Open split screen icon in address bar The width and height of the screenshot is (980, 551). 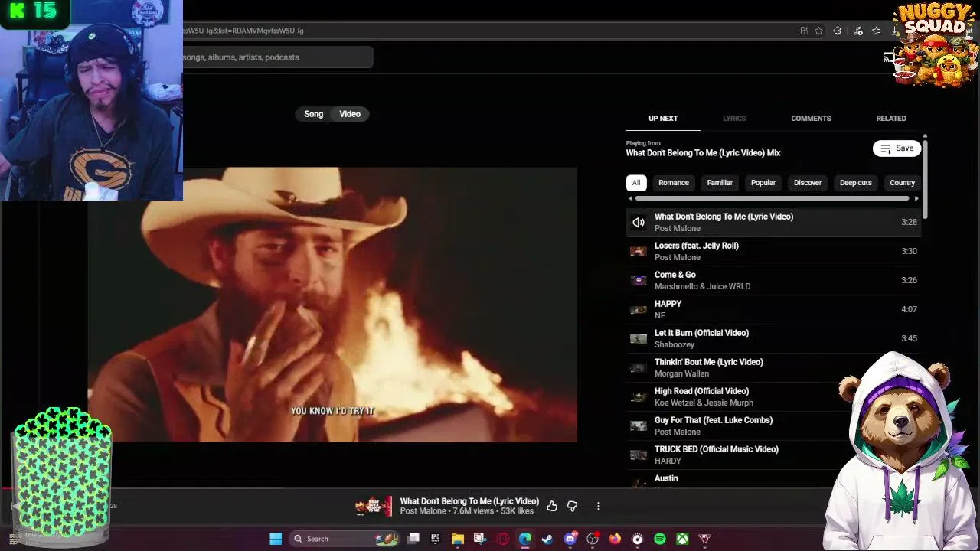[804, 31]
